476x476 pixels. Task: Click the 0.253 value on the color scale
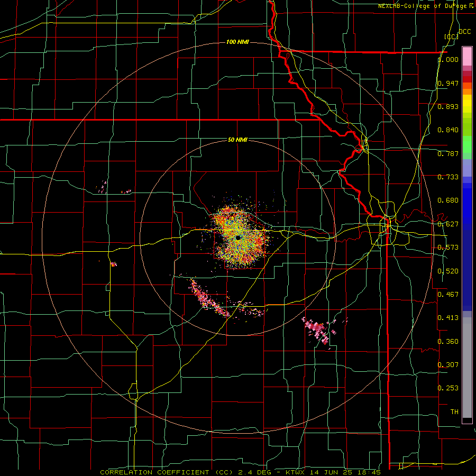pyautogui.click(x=448, y=388)
